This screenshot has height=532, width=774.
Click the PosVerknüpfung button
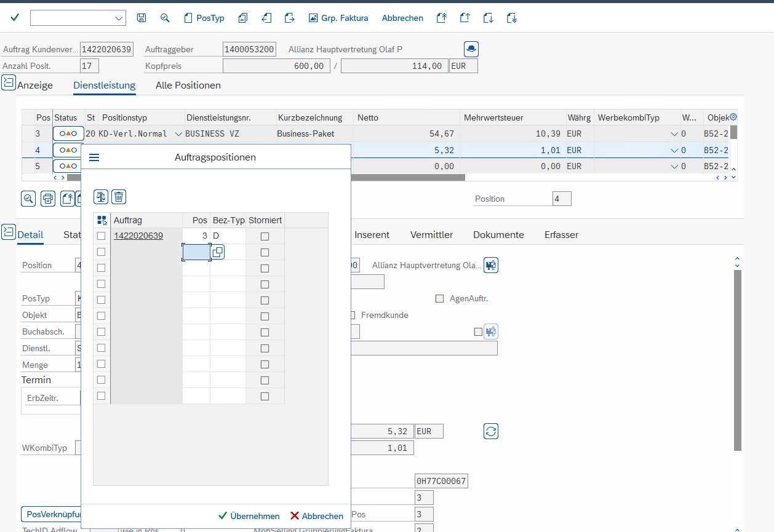tap(51, 514)
